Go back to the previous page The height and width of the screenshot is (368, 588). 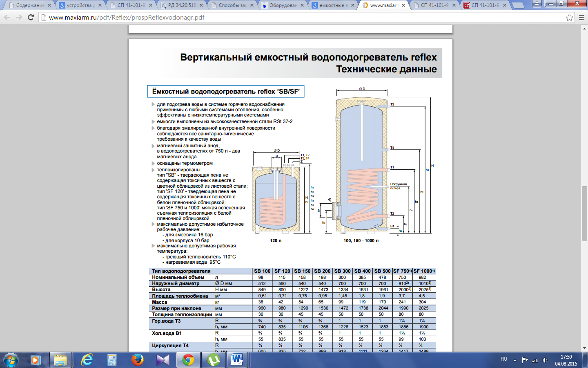pyautogui.click(x=7, y=18)
